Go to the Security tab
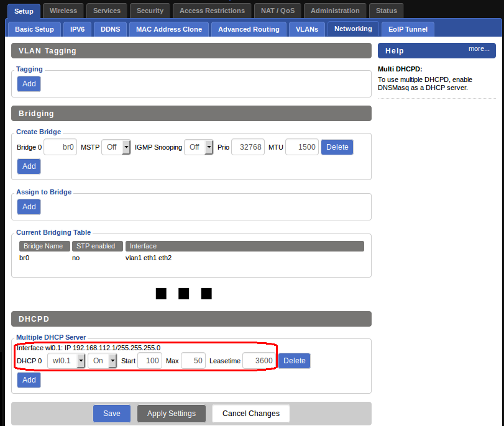Image resolution: width=504 pixels, height=426 pixels. (150, 11)
